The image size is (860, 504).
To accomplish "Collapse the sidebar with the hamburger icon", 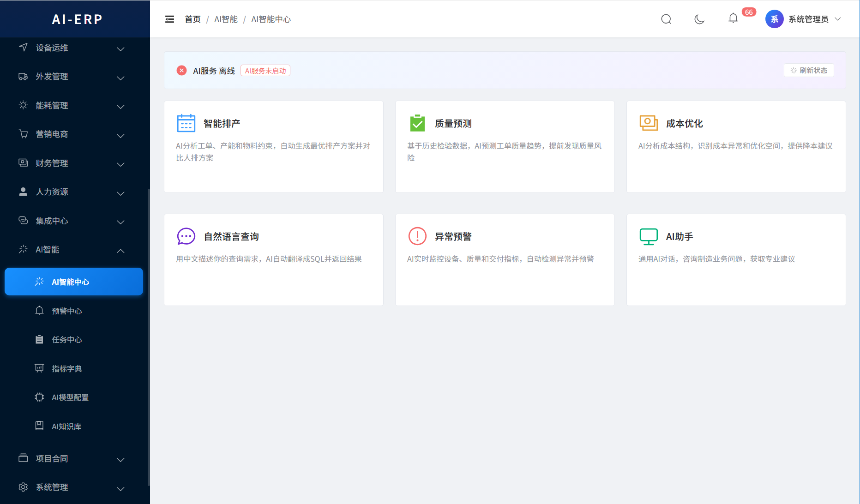I will click(169, 19).
